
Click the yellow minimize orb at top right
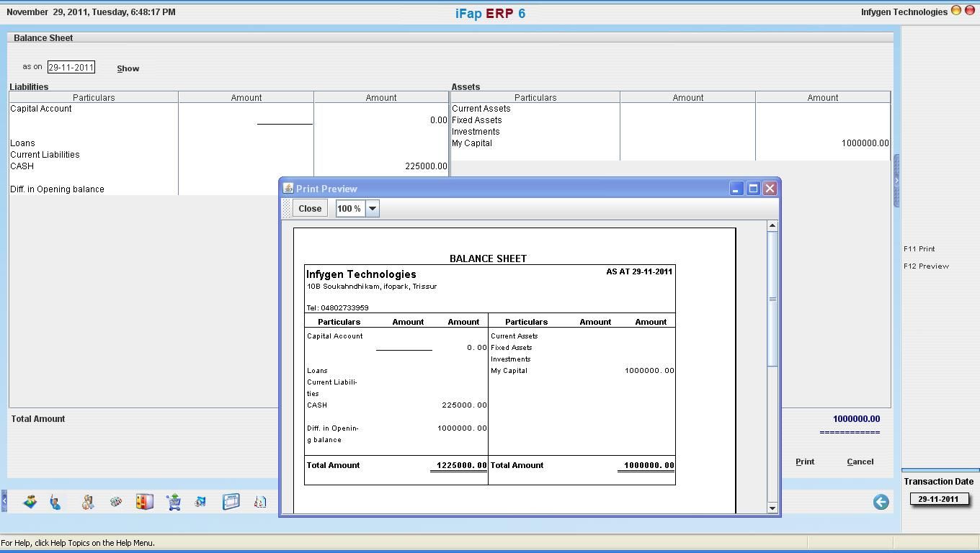[956, 11]
